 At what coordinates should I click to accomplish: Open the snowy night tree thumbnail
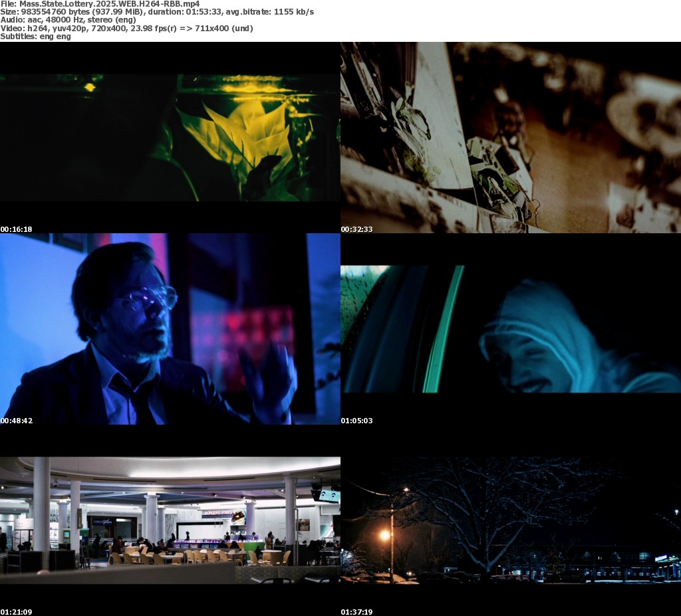pyautogui.click(x=510, y=520)
